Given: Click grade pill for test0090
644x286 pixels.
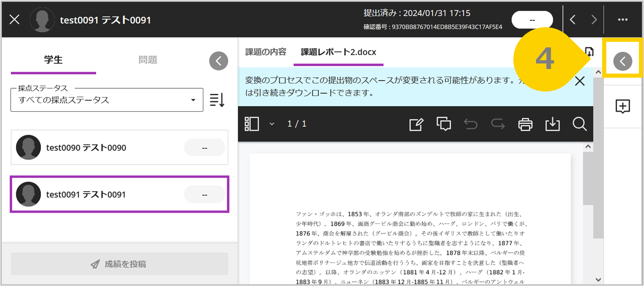Looking at the screenshot, I should click(x=205, y=148).
